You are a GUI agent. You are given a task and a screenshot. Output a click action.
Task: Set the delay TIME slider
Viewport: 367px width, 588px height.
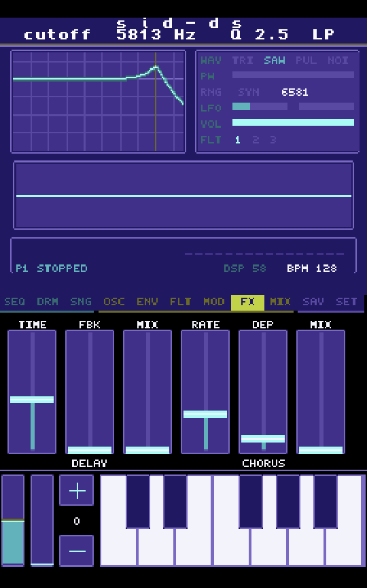click(32, 392)
